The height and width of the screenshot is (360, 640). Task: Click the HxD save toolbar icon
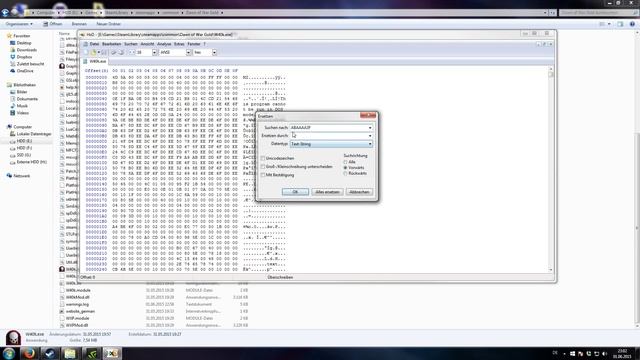(104, 52)
